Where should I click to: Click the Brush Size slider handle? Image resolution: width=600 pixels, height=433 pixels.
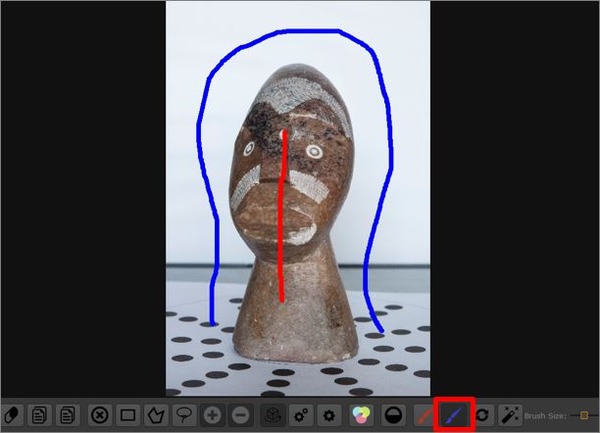584,415
